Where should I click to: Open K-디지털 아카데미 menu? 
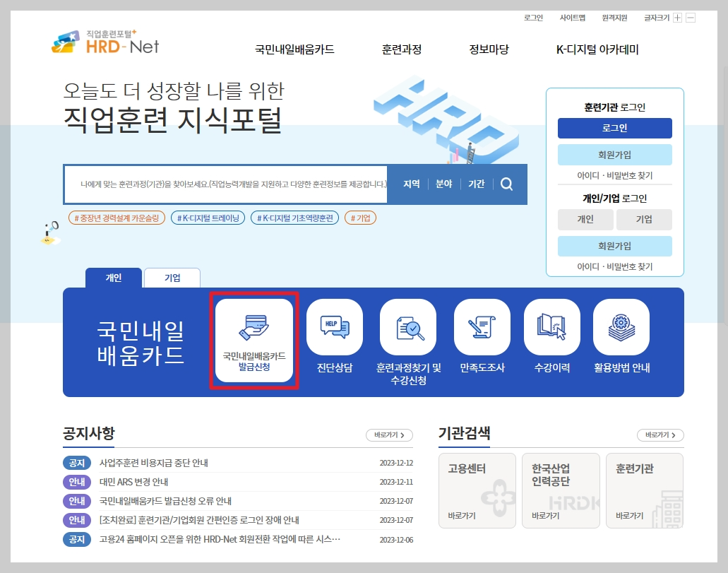pyautogui.click(x=597, y=49)
